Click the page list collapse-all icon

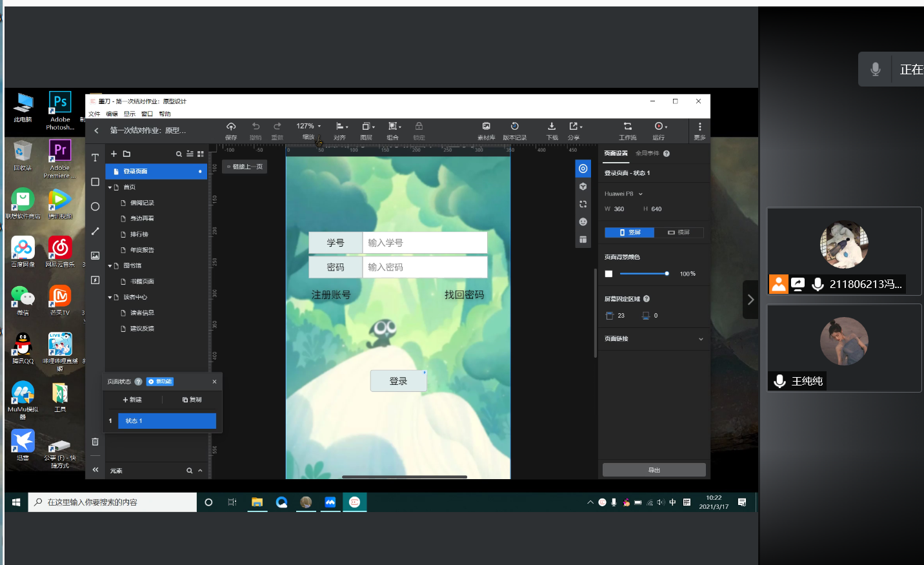click(x=190, y=154)
